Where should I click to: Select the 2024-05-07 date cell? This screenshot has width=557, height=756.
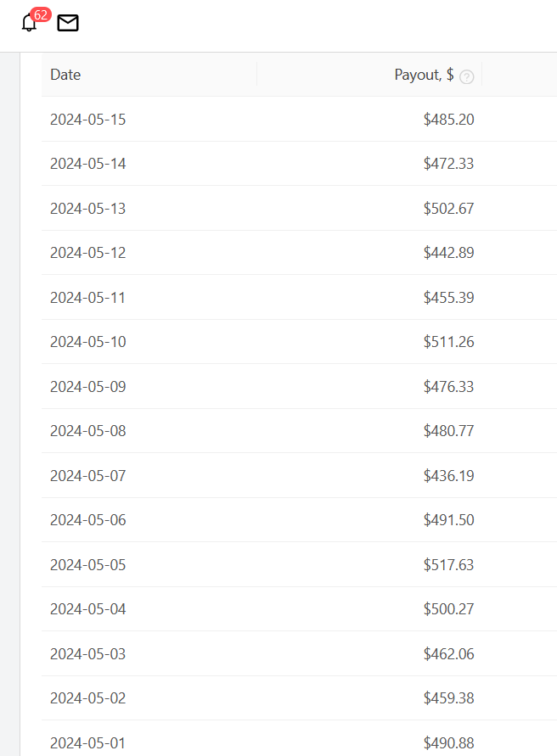pos(87,476)
